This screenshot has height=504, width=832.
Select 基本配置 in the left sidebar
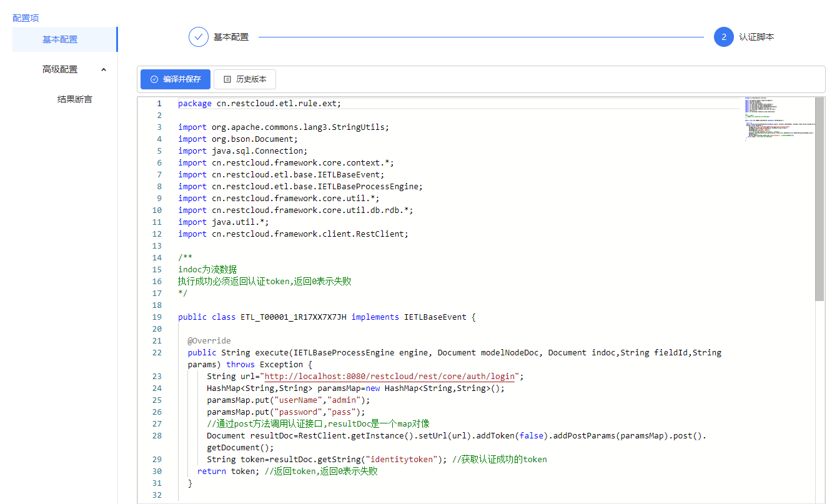coord(60,39)
